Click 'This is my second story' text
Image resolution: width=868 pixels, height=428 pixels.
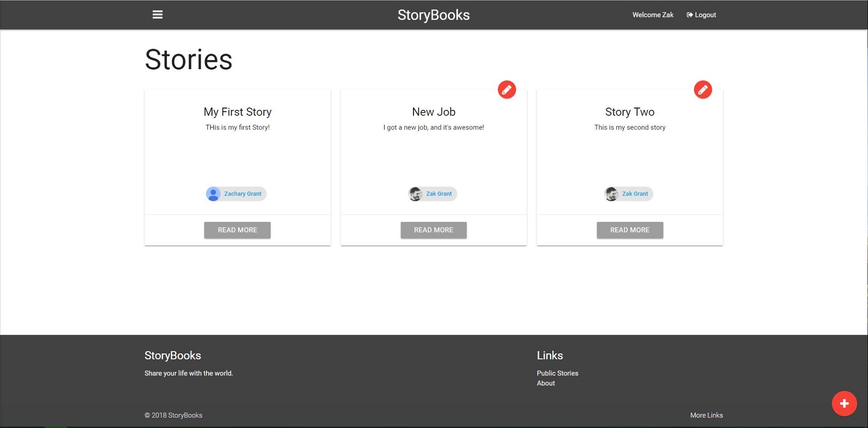coord(629,127)
